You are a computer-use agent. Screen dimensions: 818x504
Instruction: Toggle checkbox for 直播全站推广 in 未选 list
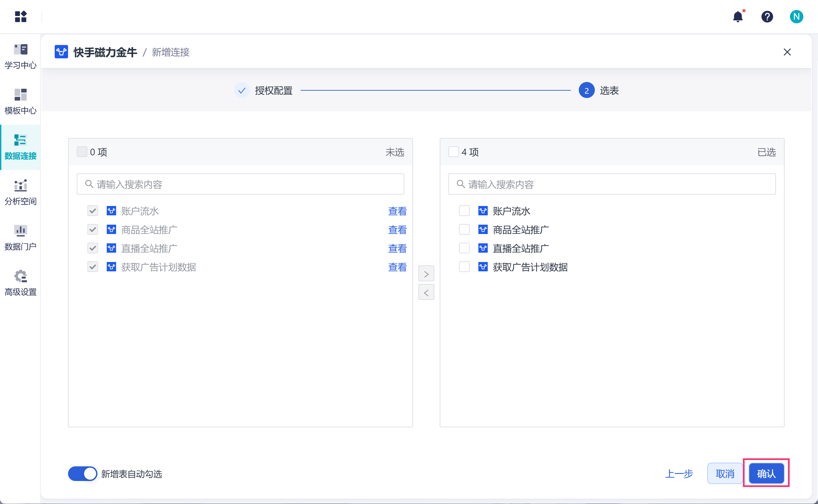(93, 248)
